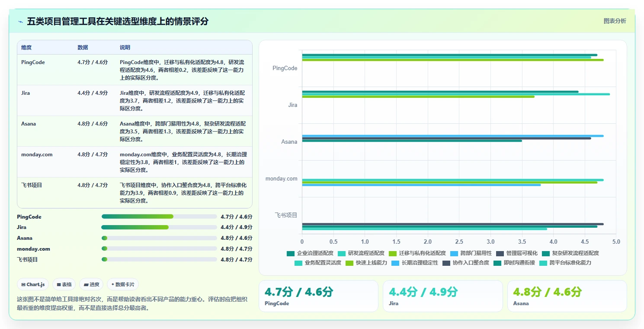Click the lightning icon beside the chart title

pos(21,22)
